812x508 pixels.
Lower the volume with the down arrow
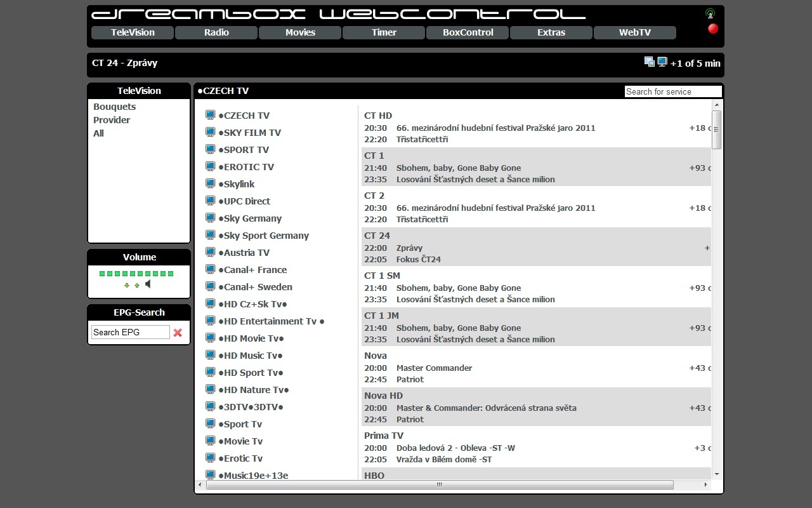127,285
